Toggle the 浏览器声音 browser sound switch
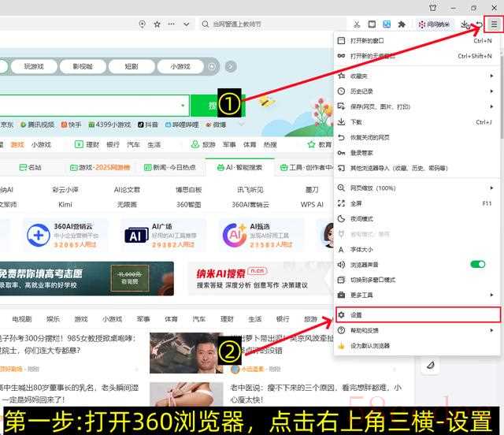Viewport: 504px width, 435px height. (x=478, y=265)
